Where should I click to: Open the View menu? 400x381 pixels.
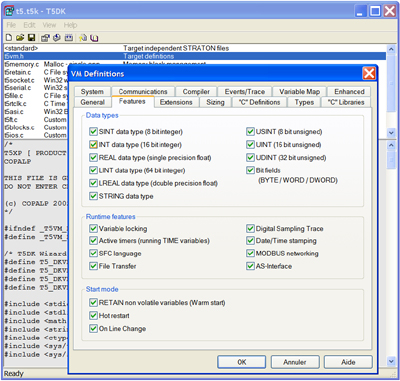tap(49, 25)
